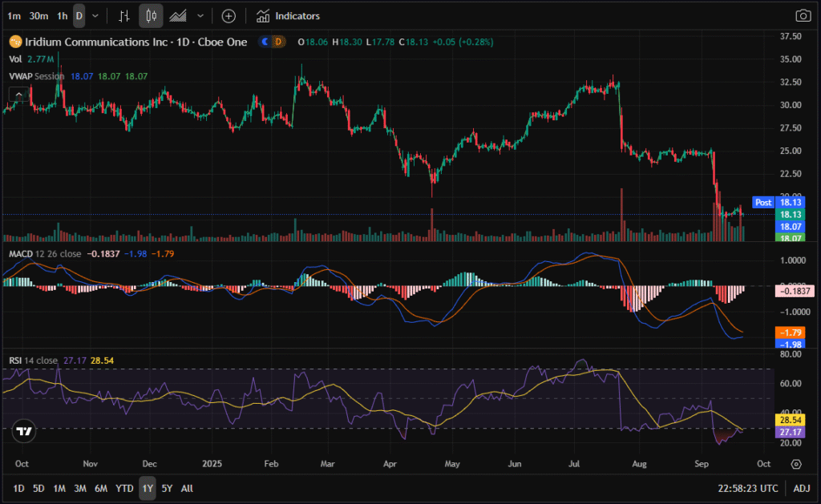Collapse the indicator legend with the chevron

16,94
